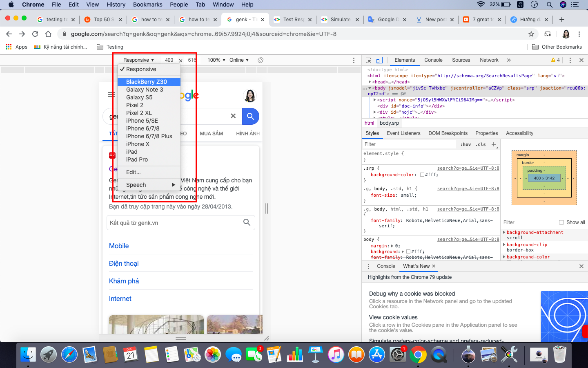Go forward with the Chrome forward arrow
This screenshot has height=368, width=588.
[22, 34]
